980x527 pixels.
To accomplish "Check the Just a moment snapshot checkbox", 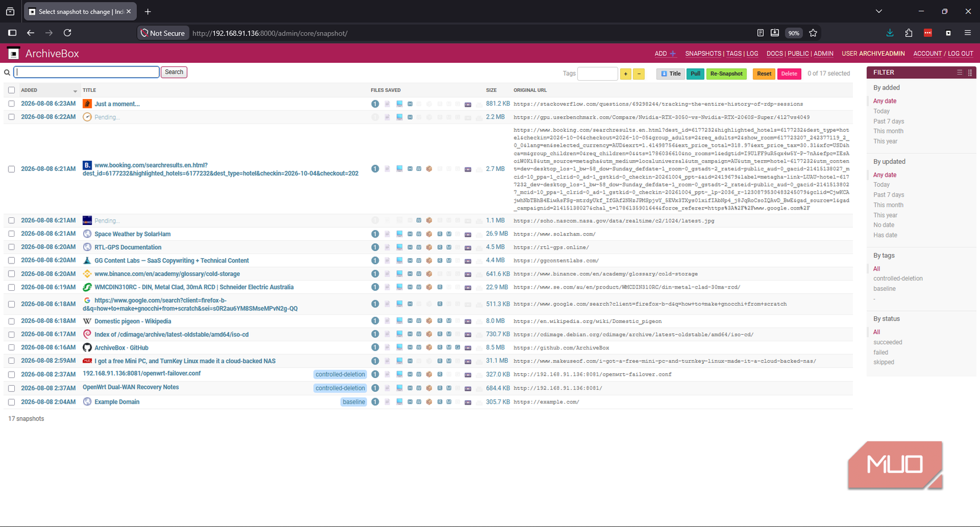I will (11, 104).
